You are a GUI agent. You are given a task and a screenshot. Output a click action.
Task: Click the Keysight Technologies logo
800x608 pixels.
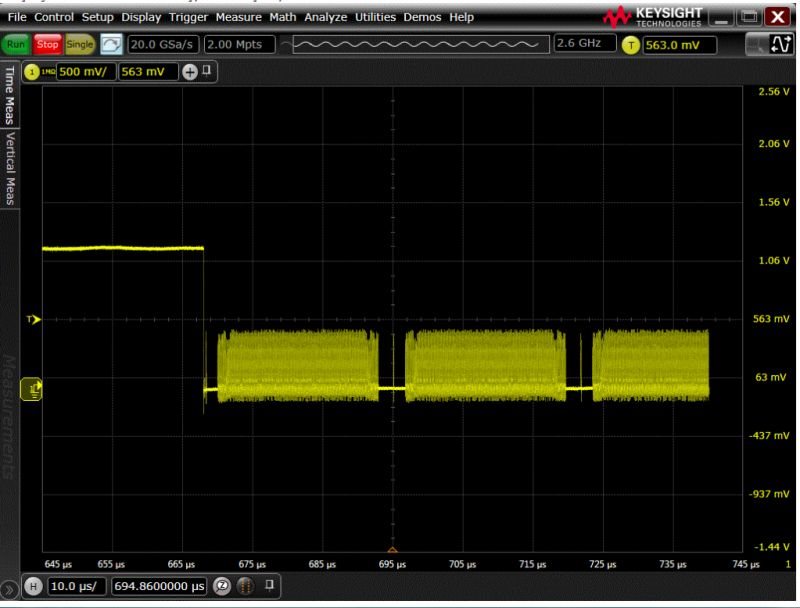653,17
